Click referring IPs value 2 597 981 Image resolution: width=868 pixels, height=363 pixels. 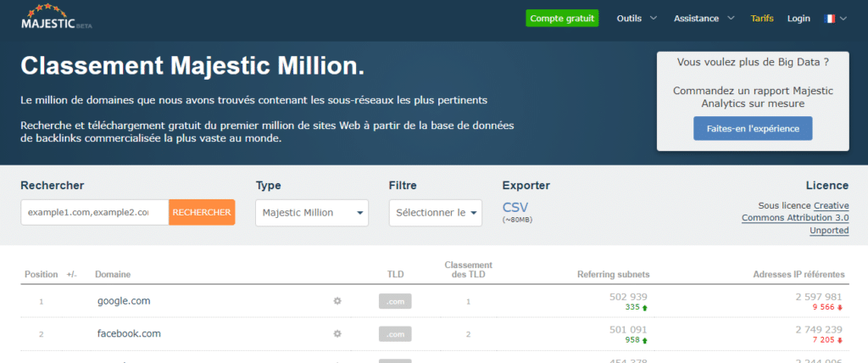819,297
